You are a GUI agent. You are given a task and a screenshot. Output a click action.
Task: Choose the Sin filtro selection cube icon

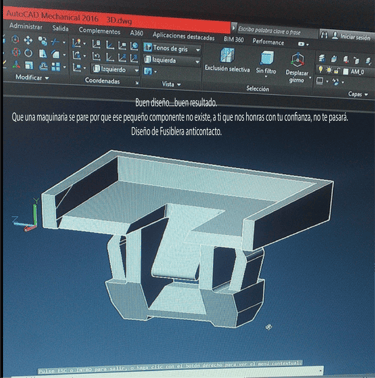(x=266, y=63)
